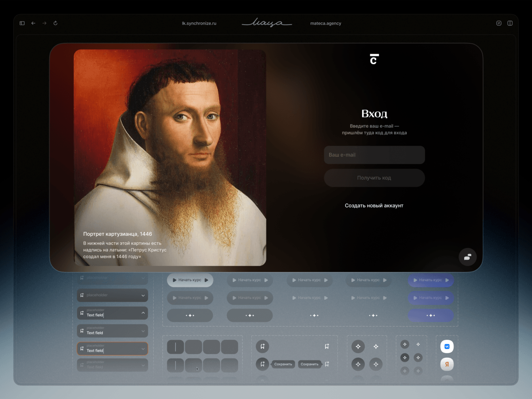Expand the placeholder dropdown with its chevron

click(143, 295)
